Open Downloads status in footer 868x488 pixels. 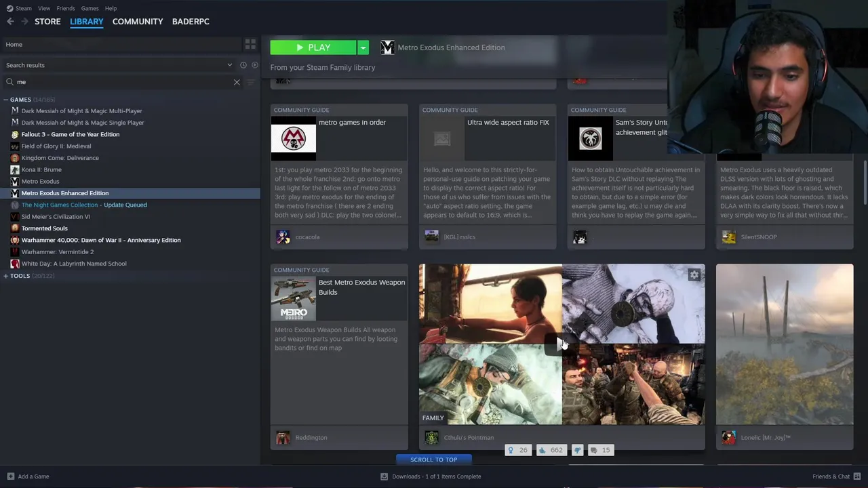tap(431, 476)
